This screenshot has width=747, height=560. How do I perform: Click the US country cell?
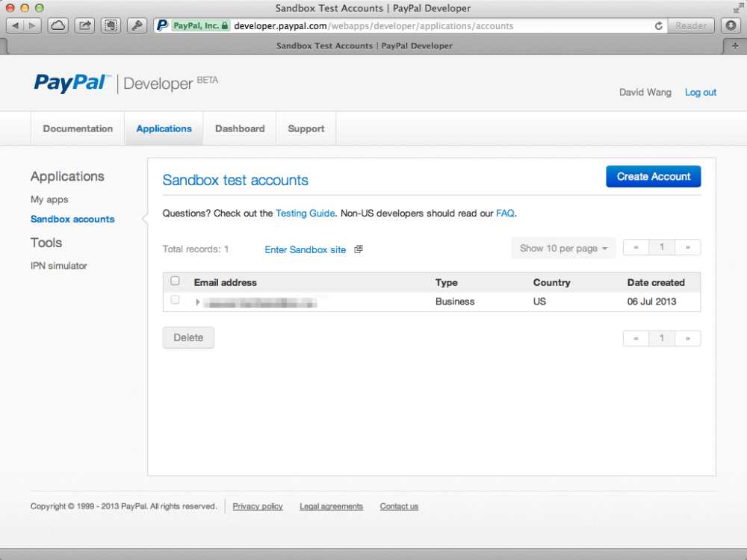539,302
